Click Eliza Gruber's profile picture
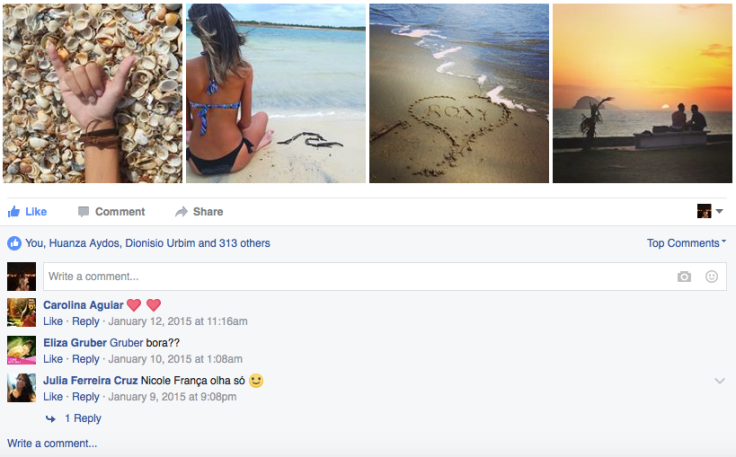The width and height of the screenshot is (736, 457). click(x=21, y=350)
